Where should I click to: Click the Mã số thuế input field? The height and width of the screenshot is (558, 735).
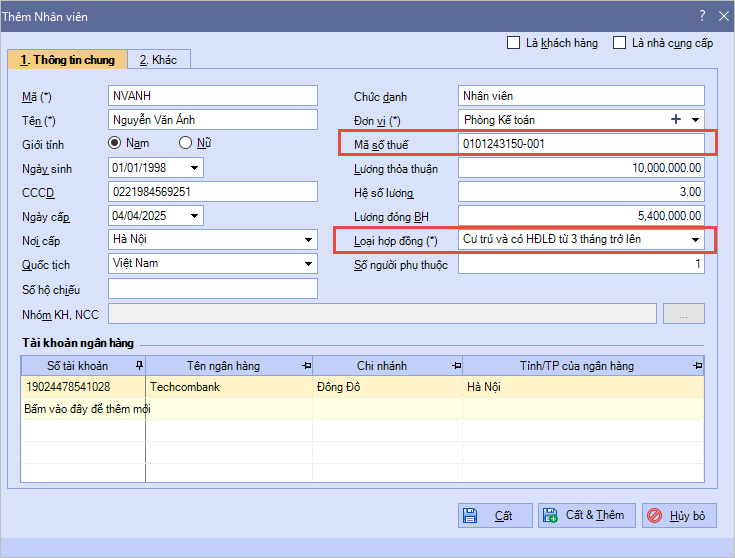click(x=580, y=144)
